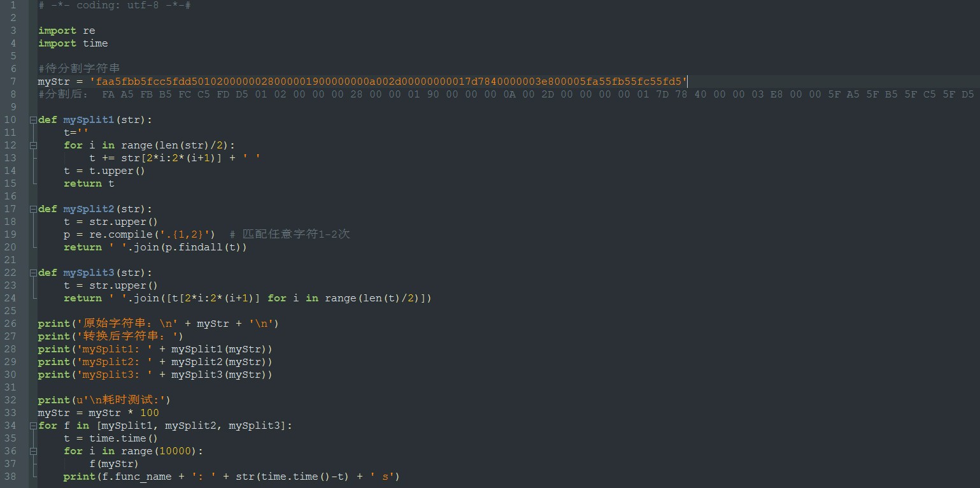Click 'range(len(str)/2)' on line 12

point(175,145)
